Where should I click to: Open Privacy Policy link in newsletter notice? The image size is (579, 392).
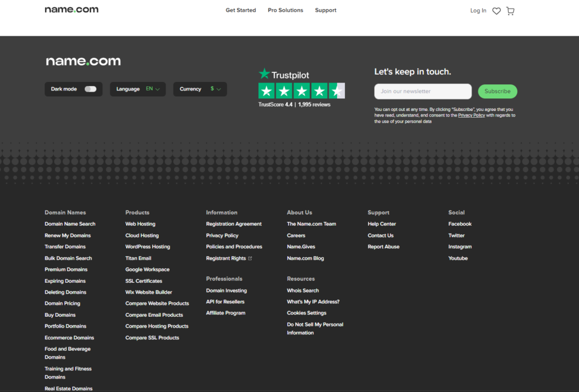coord(472,115)
